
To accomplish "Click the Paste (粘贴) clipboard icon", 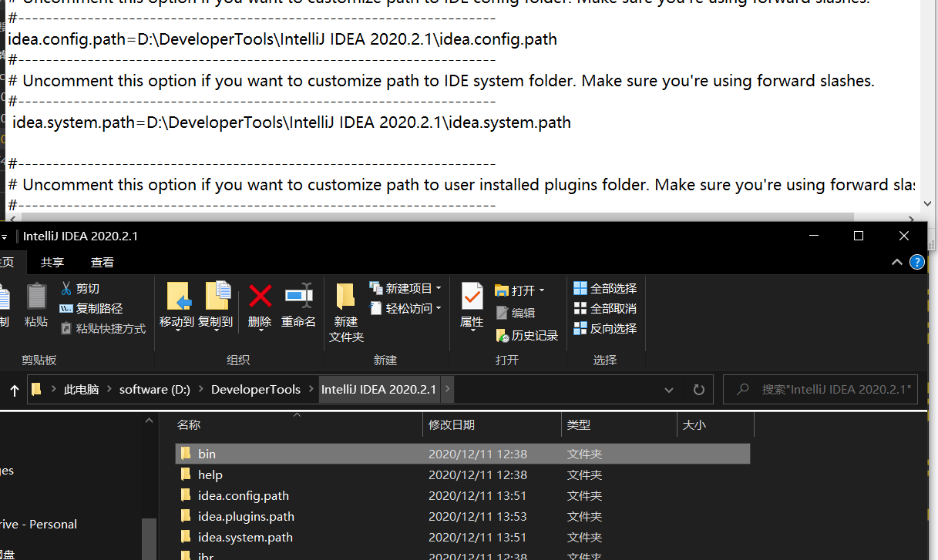I will [x=36, y=297].
